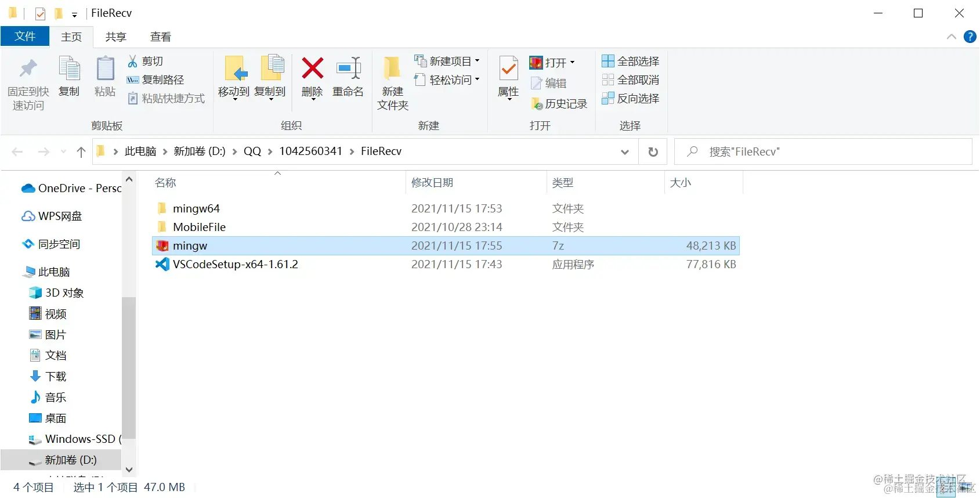This screenshot has width=980, height=498.
Task: Select the mingw 7z archive
Action: (x=446, y=246)
